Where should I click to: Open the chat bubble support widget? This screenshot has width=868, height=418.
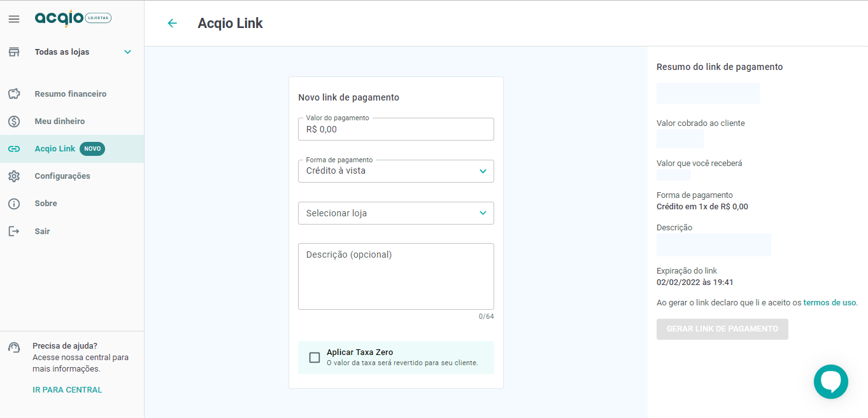(x=831, y=382)
